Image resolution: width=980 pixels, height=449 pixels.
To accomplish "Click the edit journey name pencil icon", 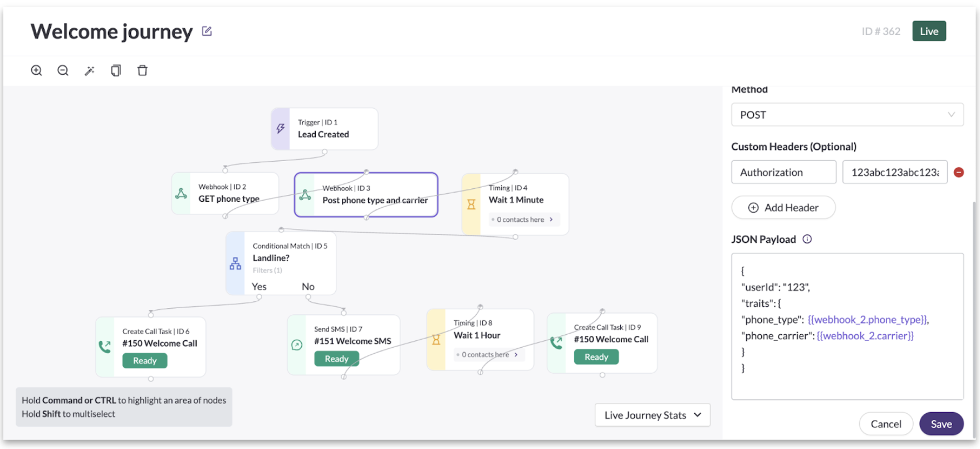I will 207,31.
